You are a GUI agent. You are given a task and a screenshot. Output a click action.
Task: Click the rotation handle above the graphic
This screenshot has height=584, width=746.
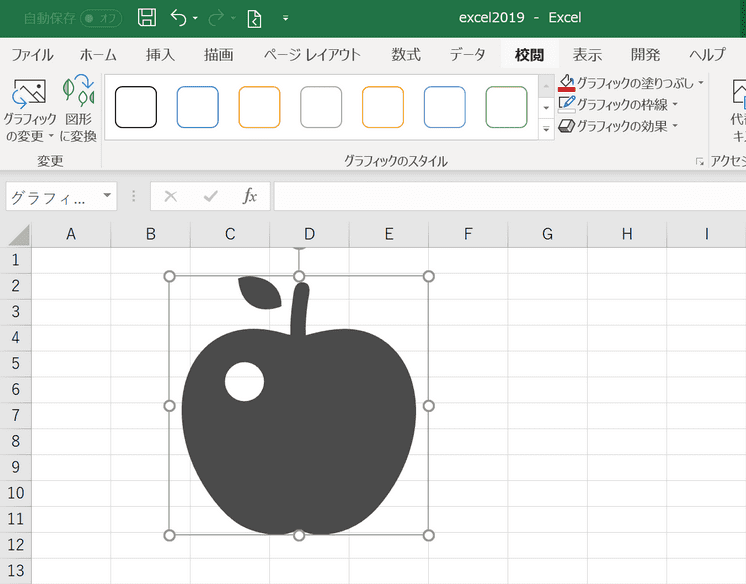click(299, 248)
